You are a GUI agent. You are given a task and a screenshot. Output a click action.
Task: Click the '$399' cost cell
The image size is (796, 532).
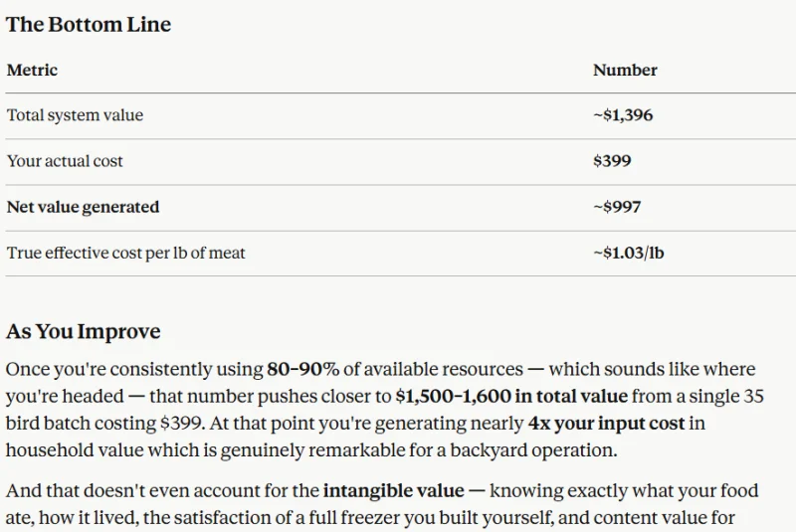612,161
